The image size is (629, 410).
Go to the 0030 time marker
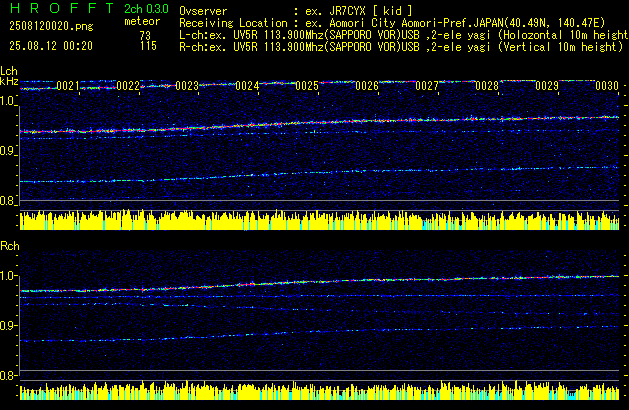[607, 86]
